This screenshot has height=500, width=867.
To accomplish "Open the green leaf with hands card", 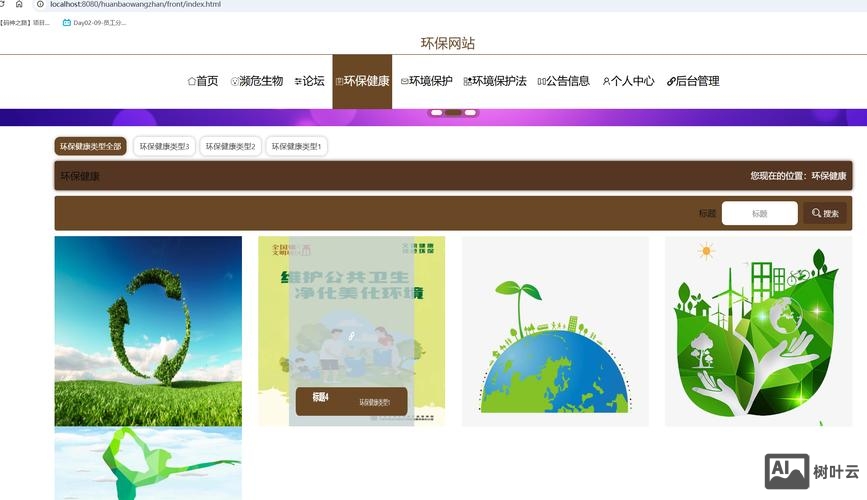I will (759, 331).
